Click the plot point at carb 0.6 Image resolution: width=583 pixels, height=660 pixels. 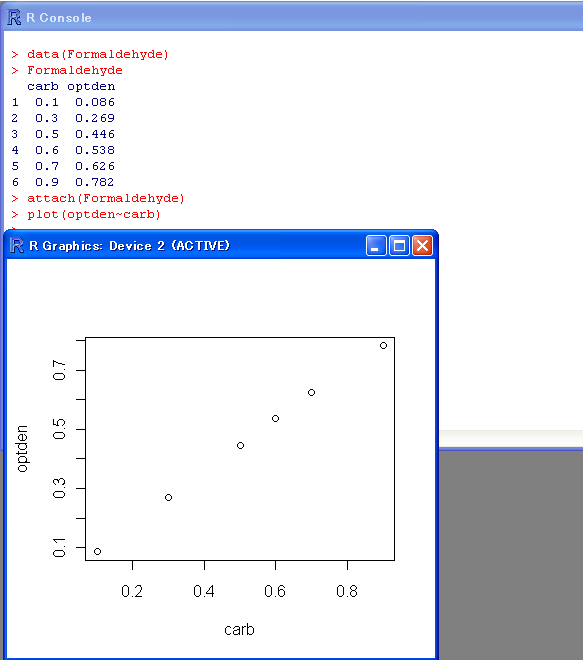(x=275, y=418)
